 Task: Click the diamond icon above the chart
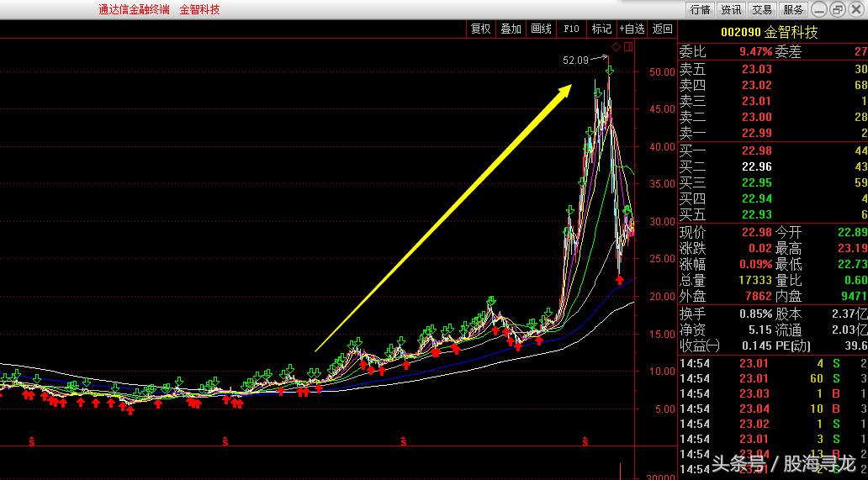(617, 46)
